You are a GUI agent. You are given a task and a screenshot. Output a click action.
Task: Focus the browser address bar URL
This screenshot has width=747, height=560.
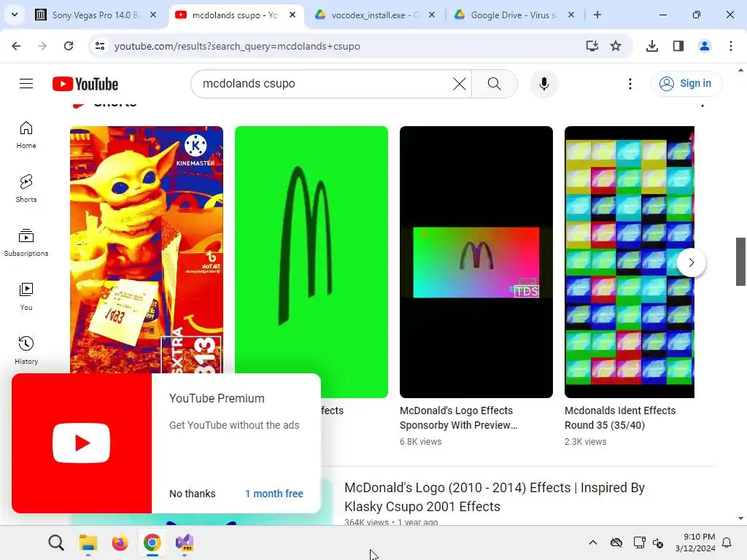point(237,46)
